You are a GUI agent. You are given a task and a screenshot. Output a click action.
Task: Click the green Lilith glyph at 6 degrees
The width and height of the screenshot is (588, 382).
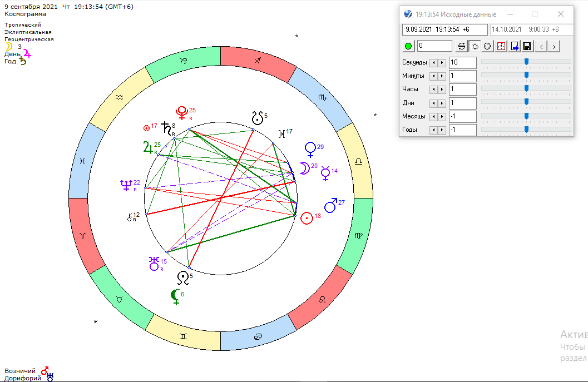pos(175,297)
